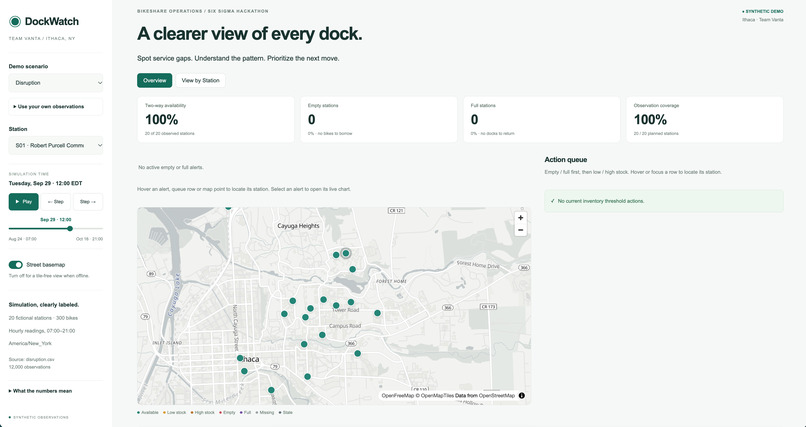The height and width of the screenshot is (427, 806).
Task: Click the Source: disruption.csv text
Action: 31,359
